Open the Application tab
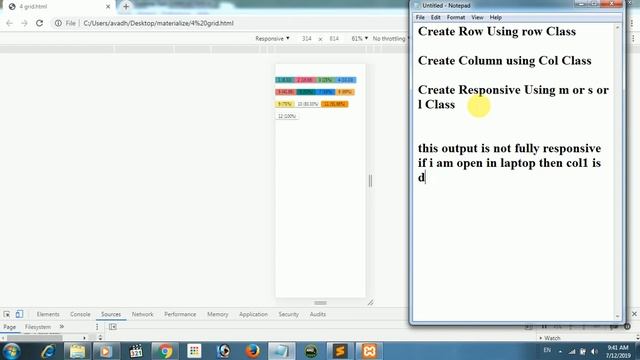Screen dimensions: 640x360 (x=253, y=314)
